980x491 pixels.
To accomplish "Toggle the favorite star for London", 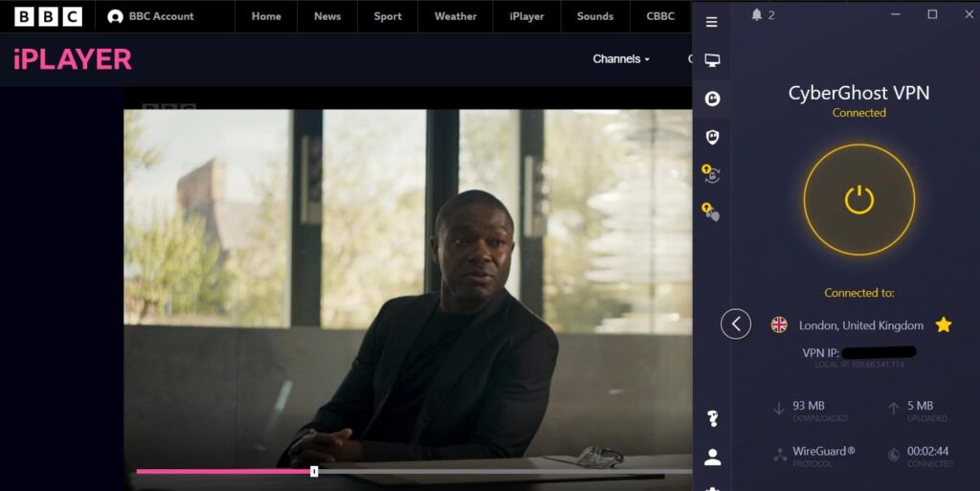I will (943, 324).
